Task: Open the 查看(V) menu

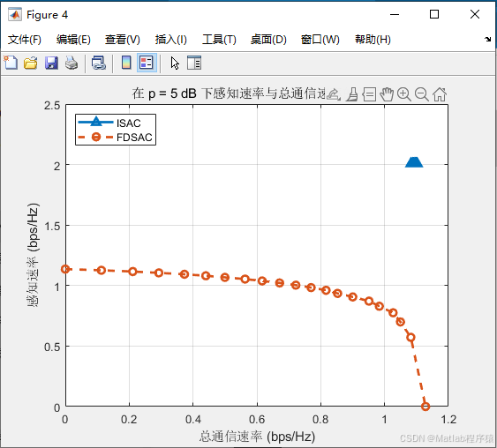Action: tap(123, 40)
